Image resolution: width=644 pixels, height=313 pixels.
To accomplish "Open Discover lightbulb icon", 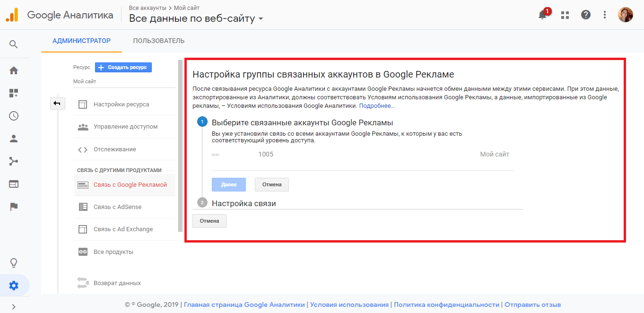I will click(x=14, y=263).
